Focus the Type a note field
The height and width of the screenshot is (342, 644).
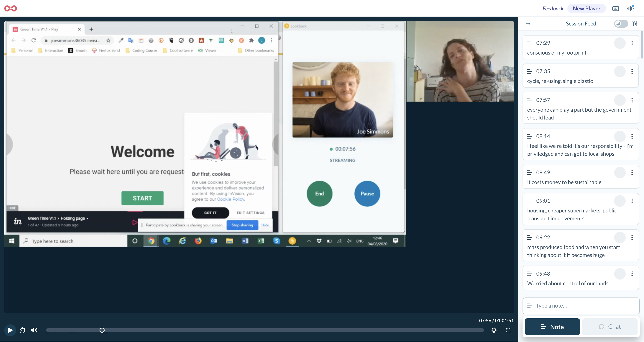pyautogui.click(x=581, y=306)
